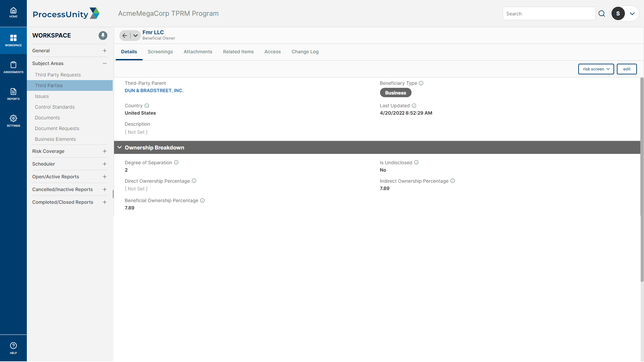Screen dimensions: 644x362
Task: Collapse the Ownership Breakdown section
Action: tap(119, 147)
